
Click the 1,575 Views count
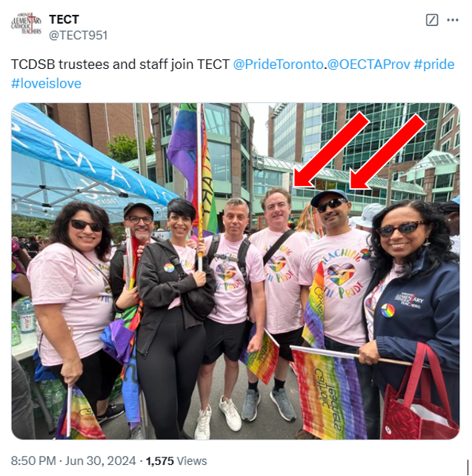pos(176,461)
